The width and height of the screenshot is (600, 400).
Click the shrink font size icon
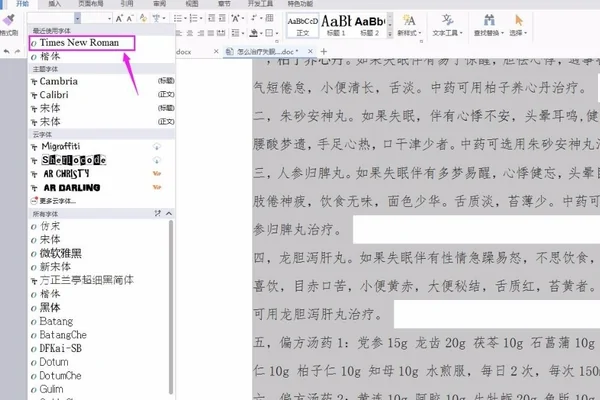pos(130,18)
